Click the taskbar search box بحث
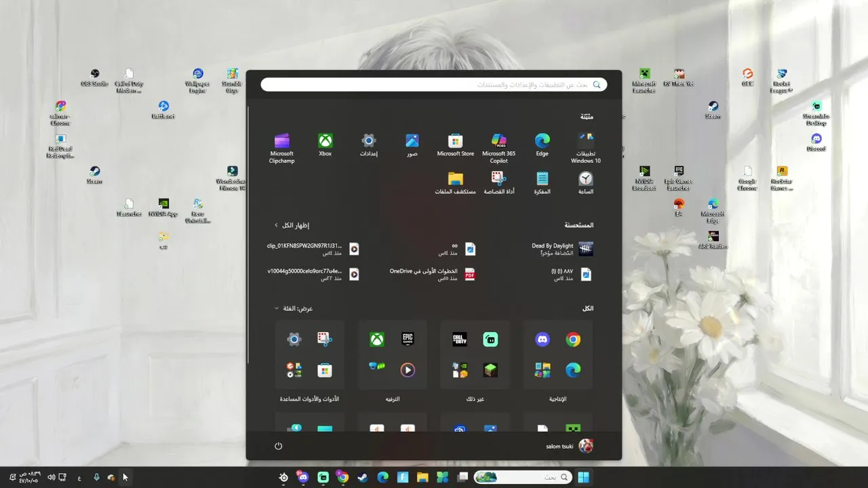 click(521, 477)
